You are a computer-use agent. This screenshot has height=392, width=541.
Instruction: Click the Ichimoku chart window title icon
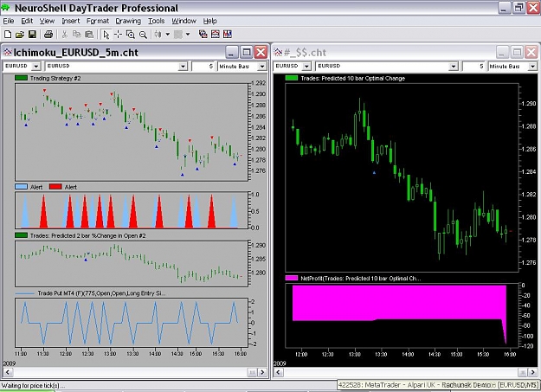[x=8, y=53]
